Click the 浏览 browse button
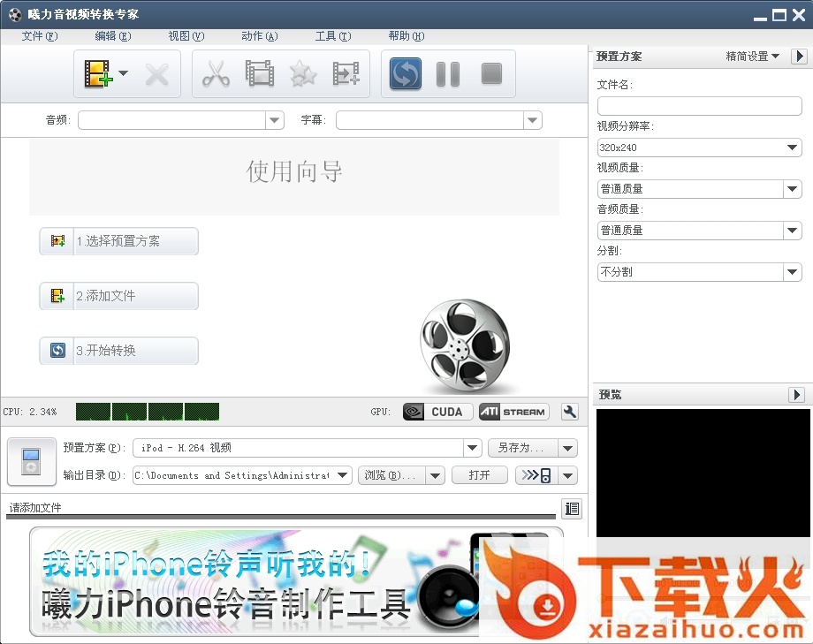Viewport: 813px width, 644px height. pos(392,475)
